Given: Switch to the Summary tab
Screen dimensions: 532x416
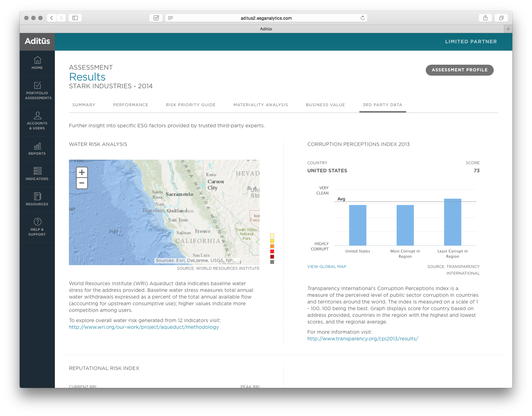Looking at the screenshot, I should pos(84,105).
